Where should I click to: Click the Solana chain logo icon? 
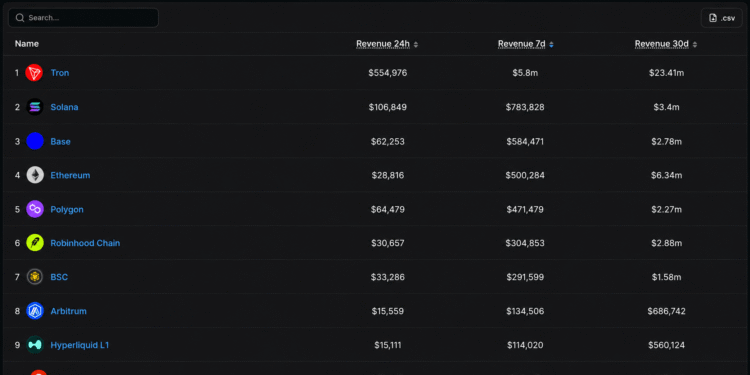click(x=34, y=107)
